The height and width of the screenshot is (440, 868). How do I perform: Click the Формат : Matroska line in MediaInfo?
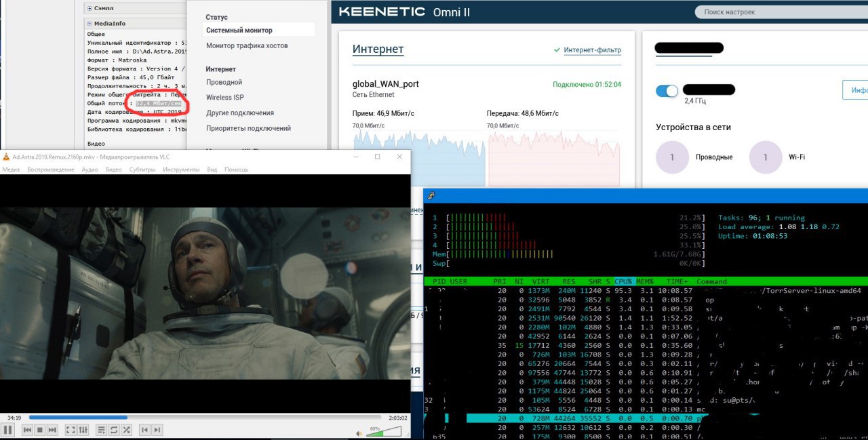[118, 60]
